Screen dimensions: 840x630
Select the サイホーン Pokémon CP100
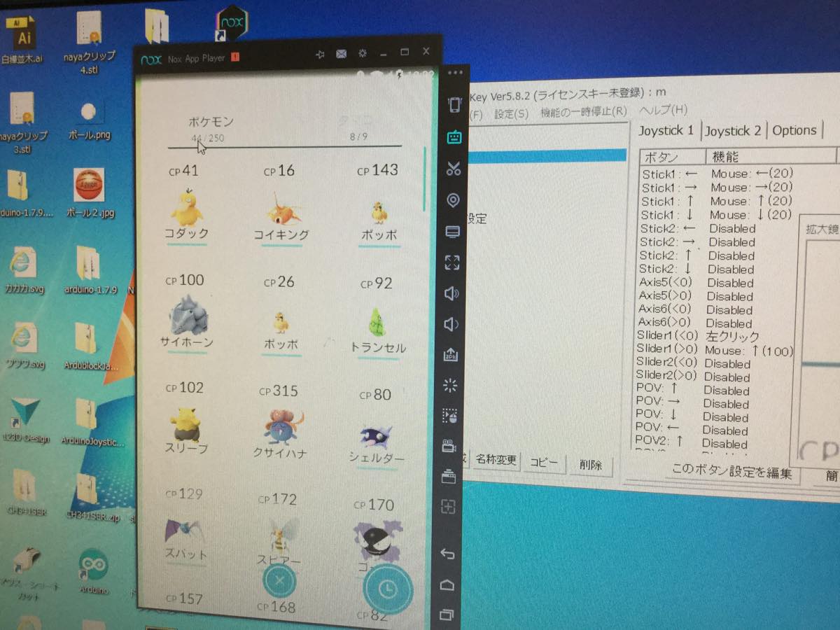pos(186,314)
